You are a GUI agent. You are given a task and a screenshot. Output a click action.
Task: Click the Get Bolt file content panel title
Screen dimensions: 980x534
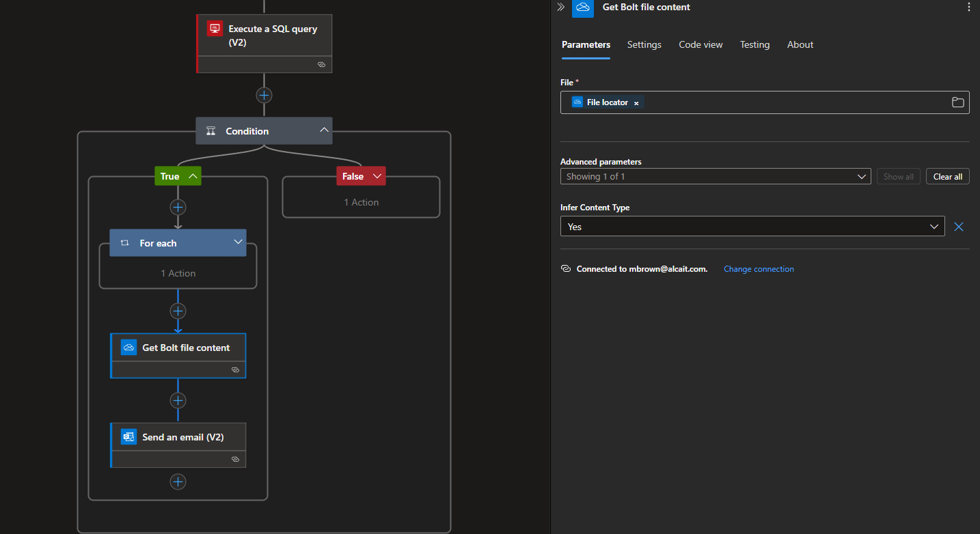pyautogui.click(x=646, y=7)
